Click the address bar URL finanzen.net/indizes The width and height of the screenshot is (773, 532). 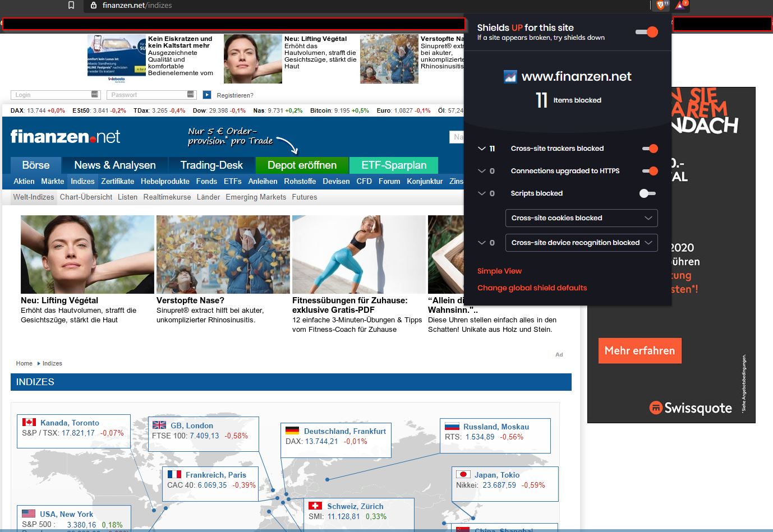coord(137,5)
